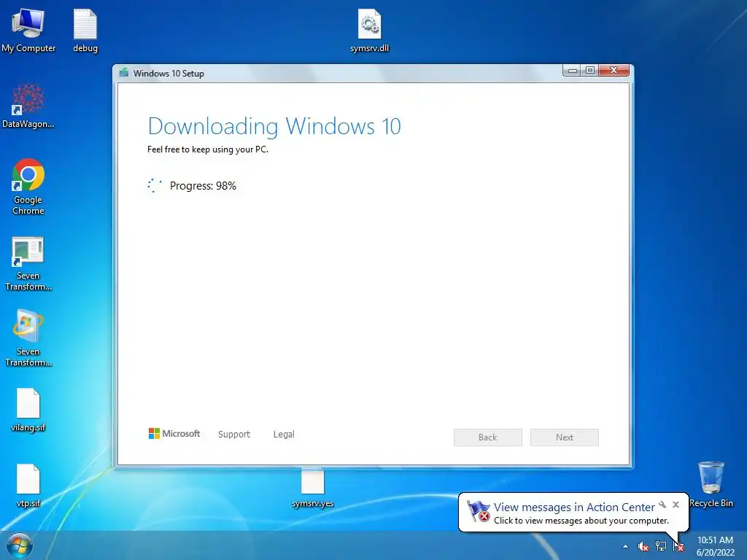Close the Windows 10 Setup window
The image size is (747, 560).
[x=614, y=71]
